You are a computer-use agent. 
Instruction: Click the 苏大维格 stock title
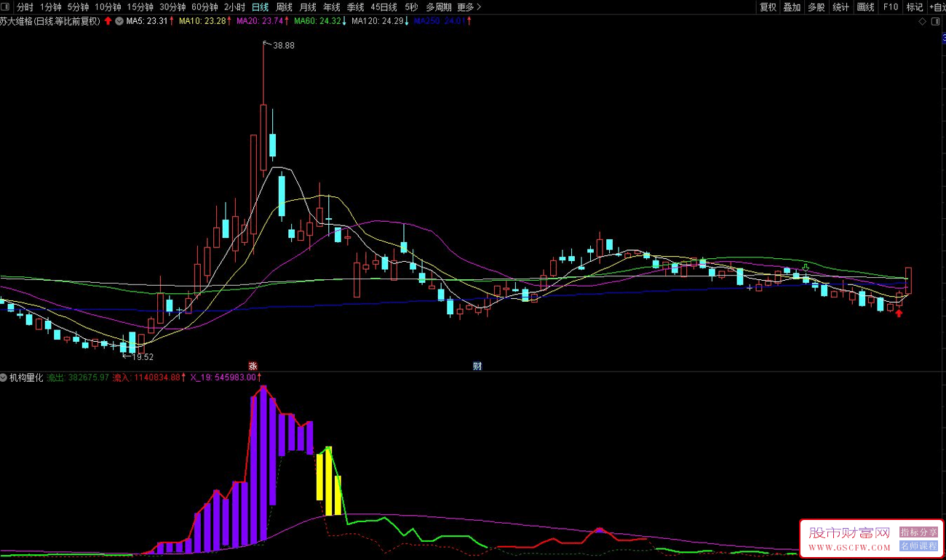[x=50, y=21]
